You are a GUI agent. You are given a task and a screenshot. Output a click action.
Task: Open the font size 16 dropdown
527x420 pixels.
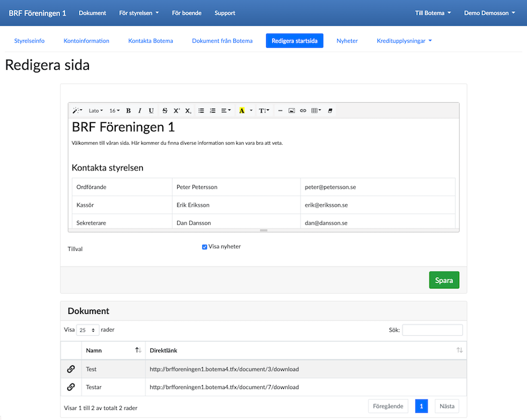click(114, 111)
